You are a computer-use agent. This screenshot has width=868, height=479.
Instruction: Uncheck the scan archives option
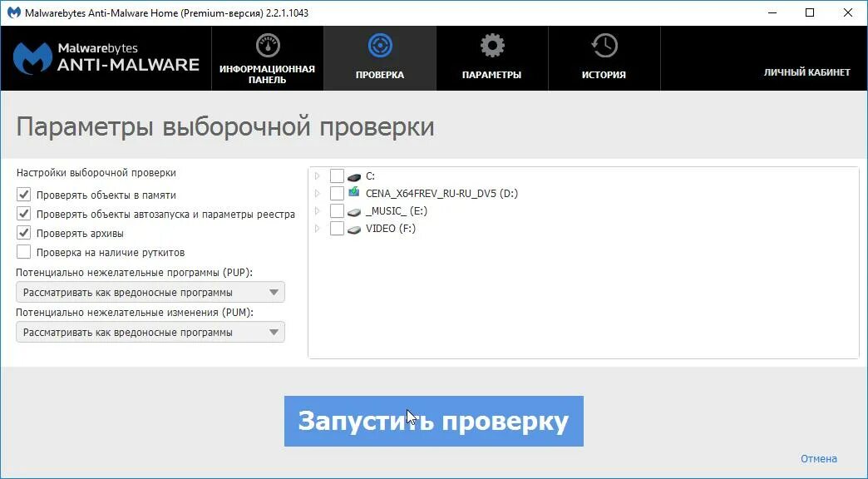pyautogui.click(x=24, y=233)
